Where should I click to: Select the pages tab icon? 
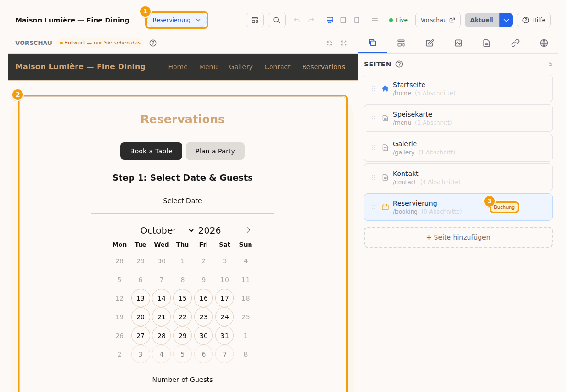tap(372, 43)
